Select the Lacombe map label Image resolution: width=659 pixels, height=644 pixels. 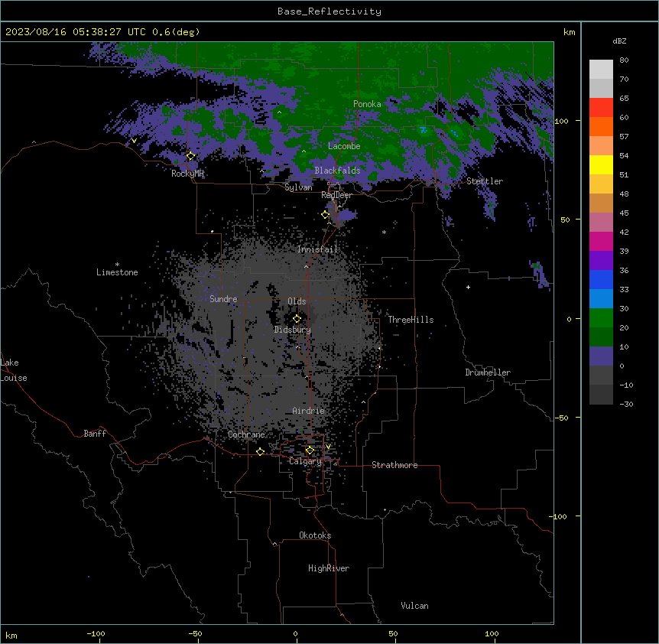344,146
